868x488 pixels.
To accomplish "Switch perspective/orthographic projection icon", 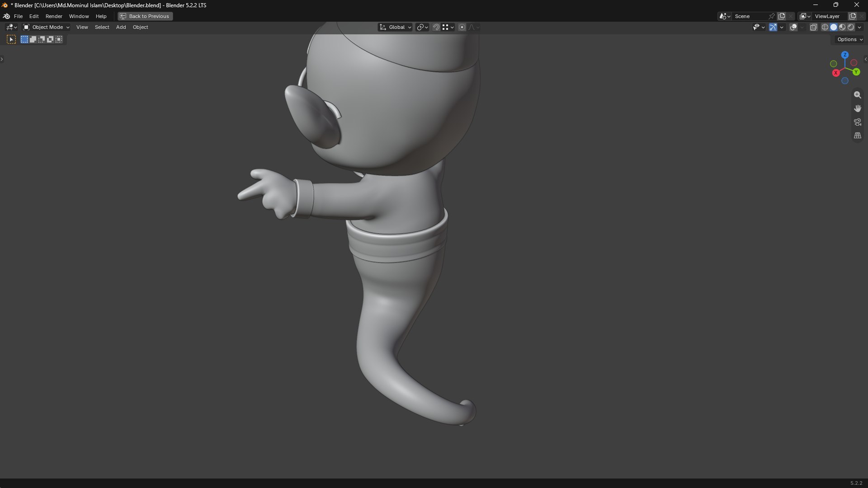I will tap(857, 136).
